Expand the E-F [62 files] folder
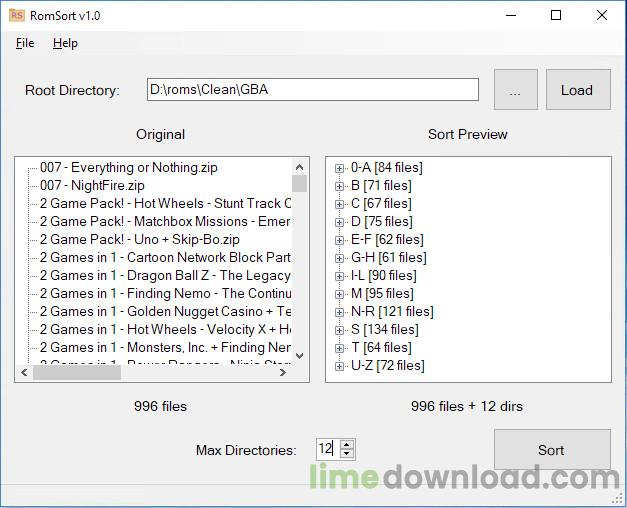 tap(339, 240)
